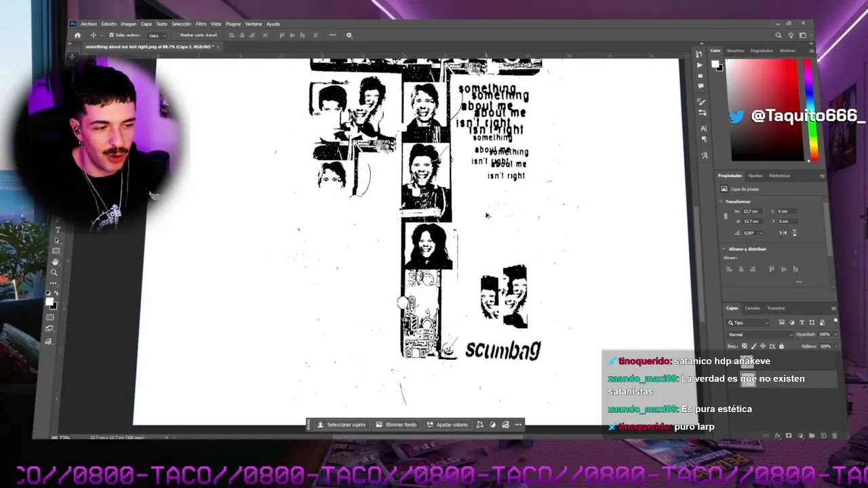Open the Actions play panel icon
This screenshot has width=868, height=488.
click(x=700, y=65)
